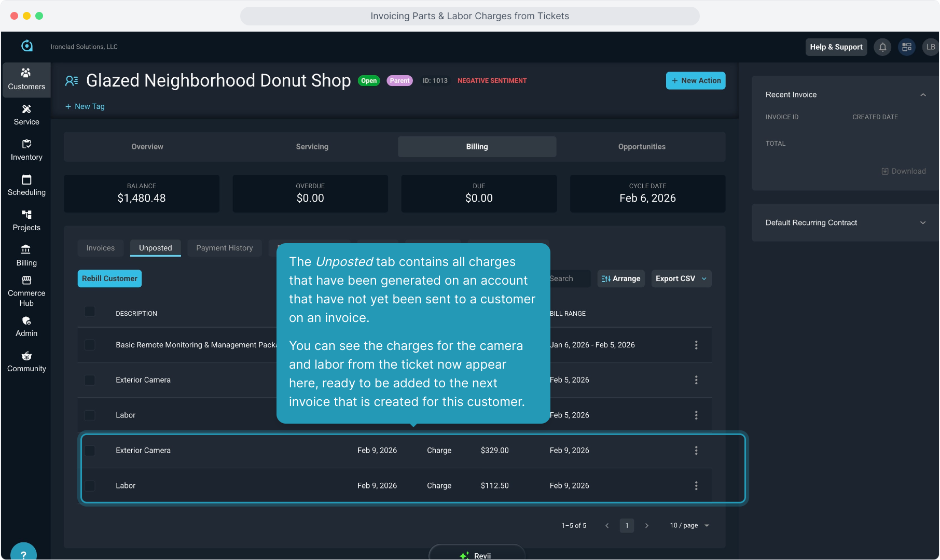Screen dimensions: 940x560
Task: Open three-dot menu for Labor Feb 9 row
Action: coord(696,486)
